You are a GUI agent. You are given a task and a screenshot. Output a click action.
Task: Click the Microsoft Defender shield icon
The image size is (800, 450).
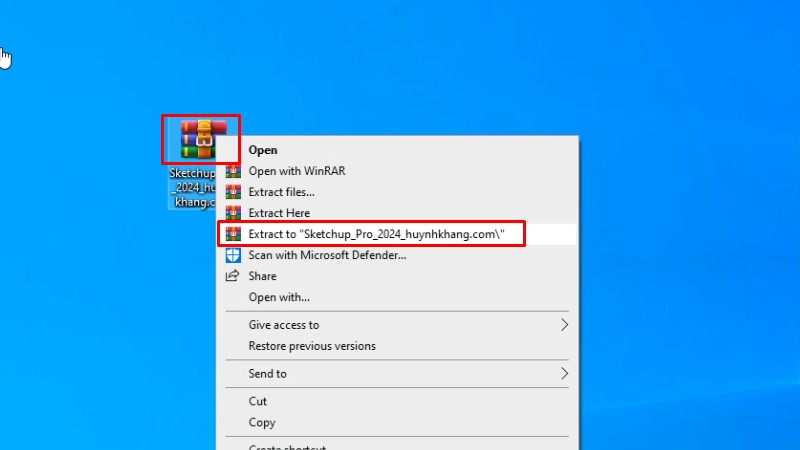pos(233,255)
